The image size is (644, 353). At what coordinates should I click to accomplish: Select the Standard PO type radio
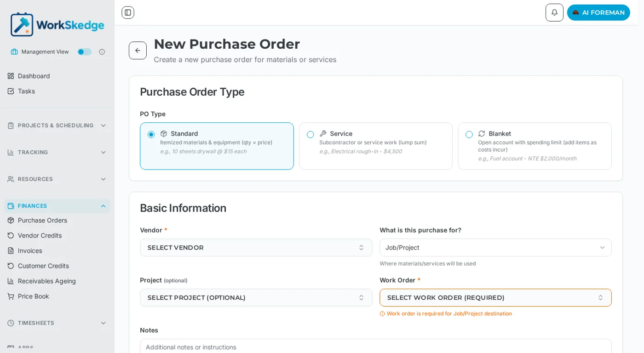click(x=151, y=135)
